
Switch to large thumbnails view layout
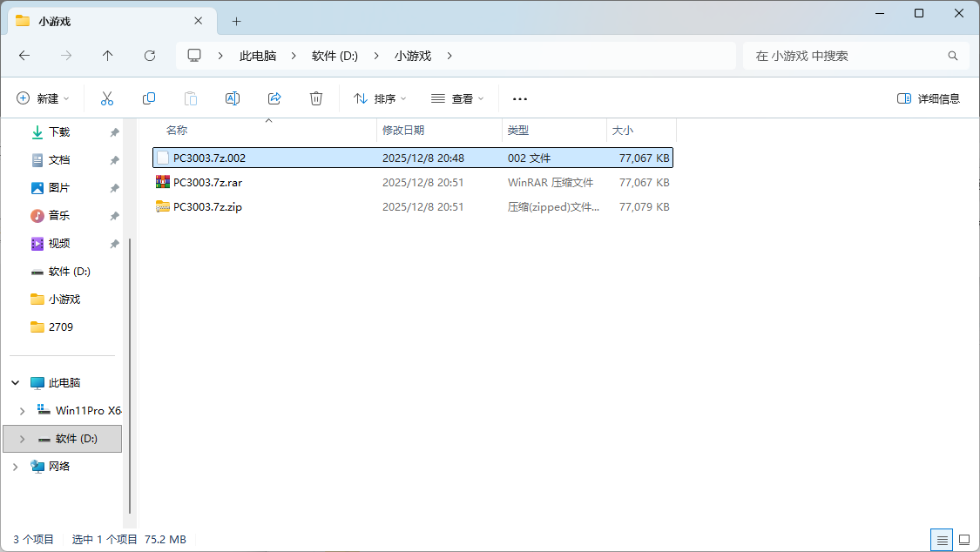point(964,540)
